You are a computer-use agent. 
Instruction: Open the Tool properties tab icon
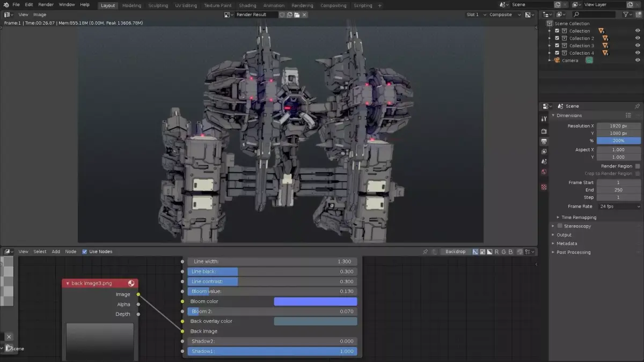(x=544, y=119)
